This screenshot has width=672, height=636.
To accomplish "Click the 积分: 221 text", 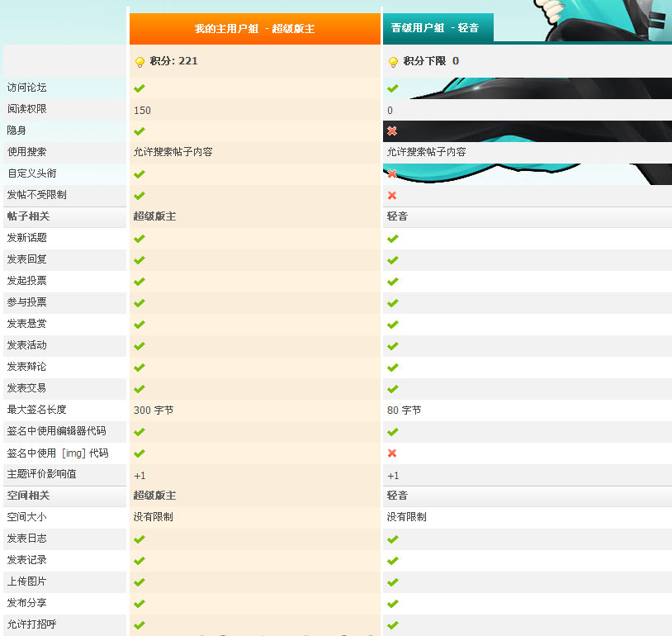I will pyautogui.click(x=173, y=61).
